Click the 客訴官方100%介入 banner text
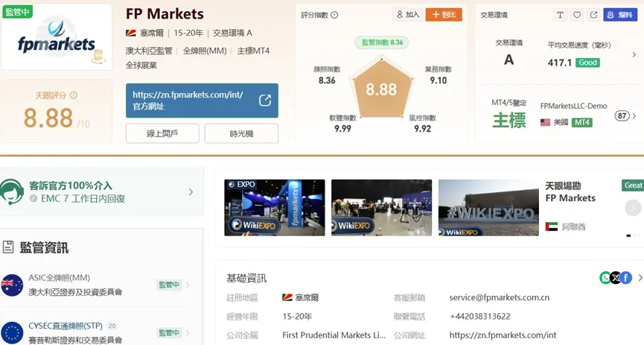This screenshot has height=345, width=644. (x=71, y=186)
